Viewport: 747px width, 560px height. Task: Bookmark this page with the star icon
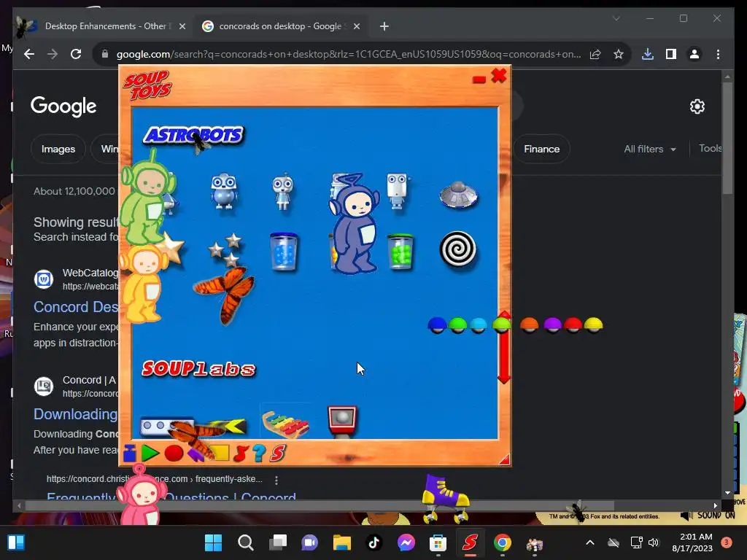(x=619, y=54)
